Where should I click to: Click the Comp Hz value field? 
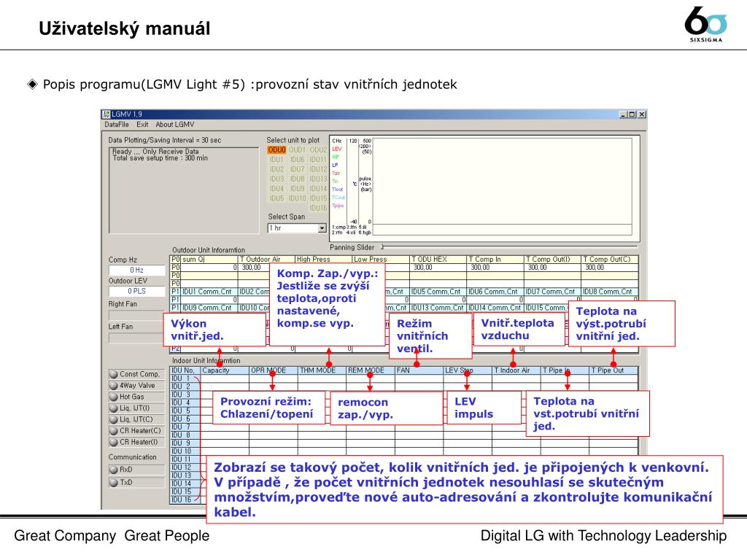point(136,270)
